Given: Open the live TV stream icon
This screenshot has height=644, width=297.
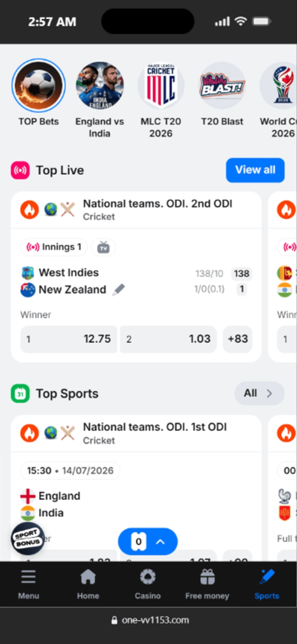Looking at the screenshot, I should [104, 247].
